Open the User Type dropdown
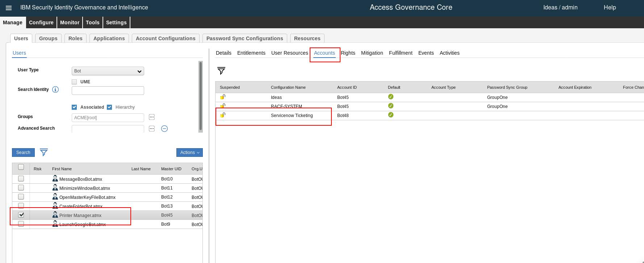 click(108, 71)
